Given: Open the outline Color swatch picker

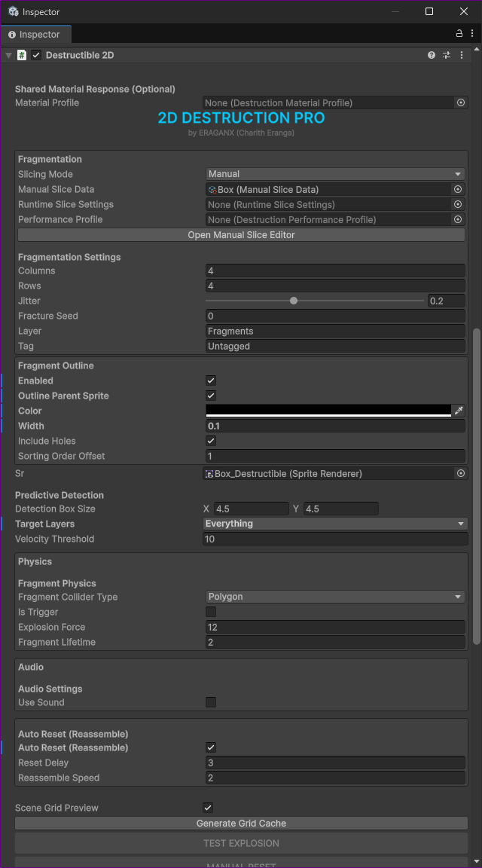Looking at the screenshot, I should click(x=328, y=410).
